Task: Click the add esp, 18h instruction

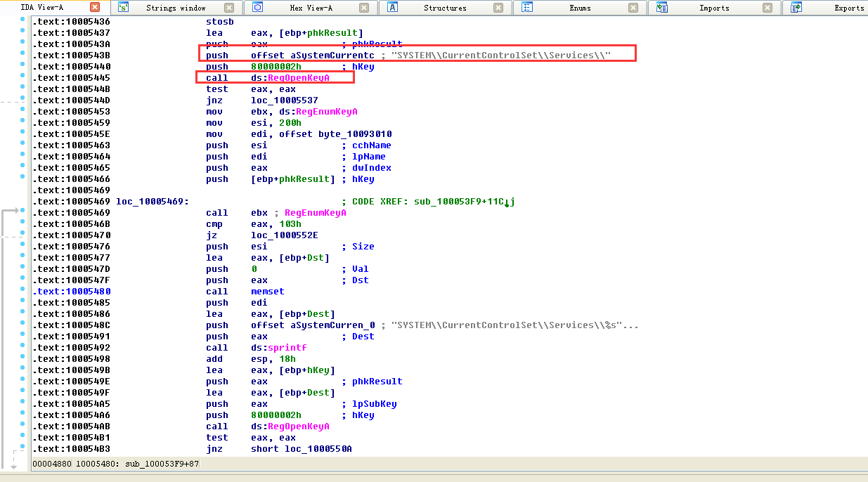Action: [251, 359]
